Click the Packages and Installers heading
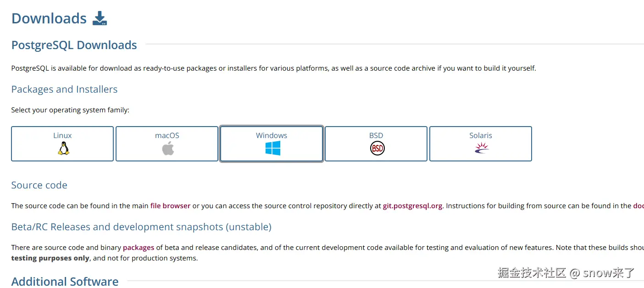The width and height of the screenshot is (644, 288). click(x=65, y=89)
